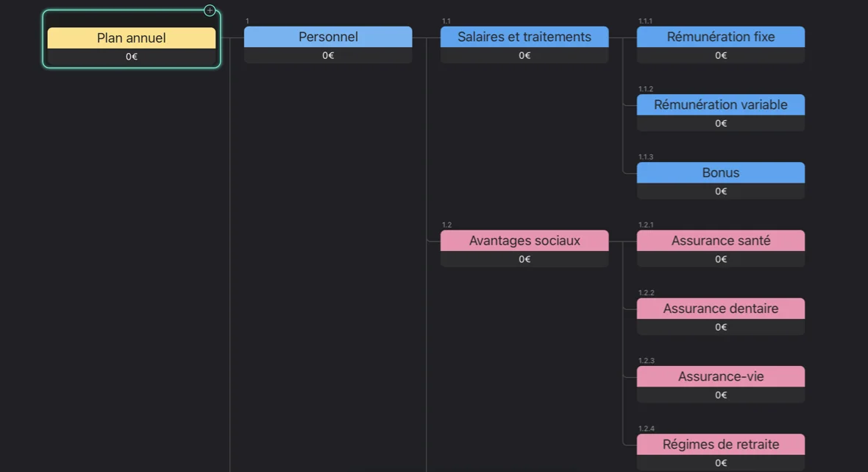Pick the Assurance dentaire node

coord(721,309)
